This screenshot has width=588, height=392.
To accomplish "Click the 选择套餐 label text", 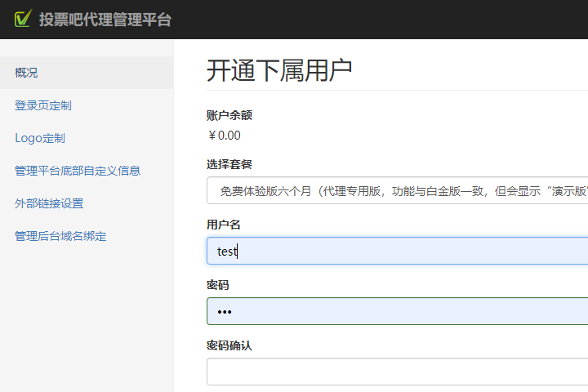I will click(229, 164).
